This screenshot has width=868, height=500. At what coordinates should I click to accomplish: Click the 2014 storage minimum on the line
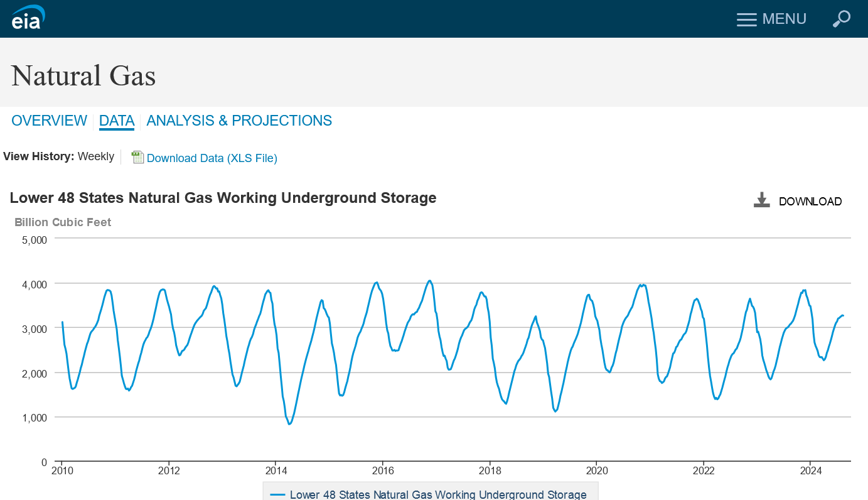289,424
